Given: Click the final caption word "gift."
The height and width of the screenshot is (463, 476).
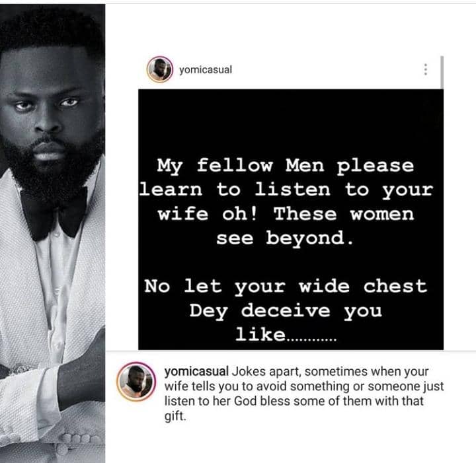Looking at the screenshot, I should [175, 416].
